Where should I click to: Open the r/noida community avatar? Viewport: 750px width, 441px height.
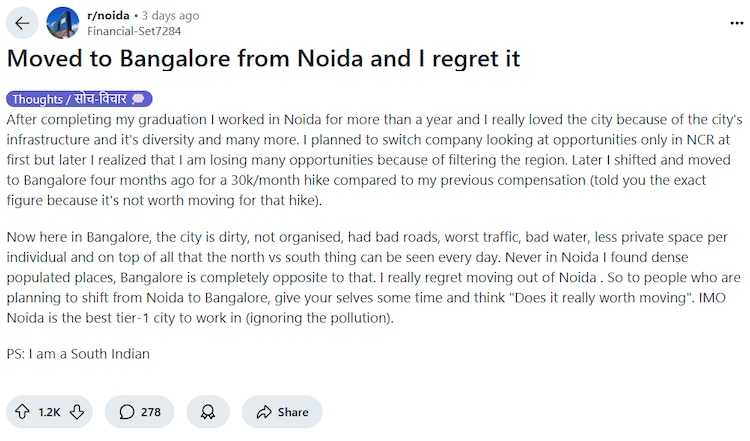click(x=63, y=23)
